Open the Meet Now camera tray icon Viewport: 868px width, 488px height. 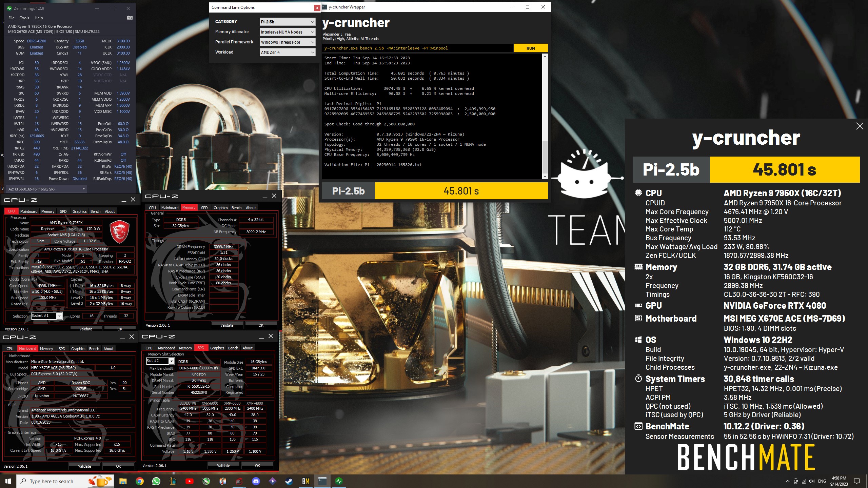(796, 481)
